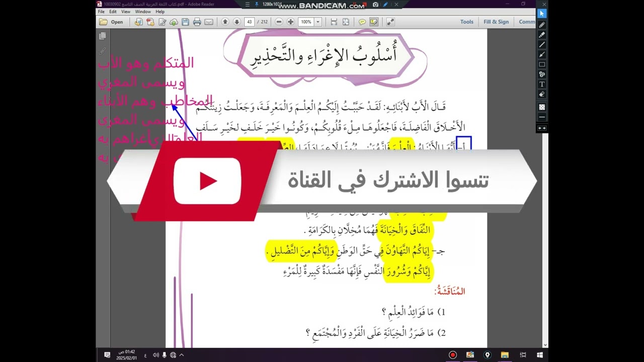This screenshot has height=362, width=644.
Task: Toggle the highlight text tool
Action: pyautogui.click(x=374, y=22)
